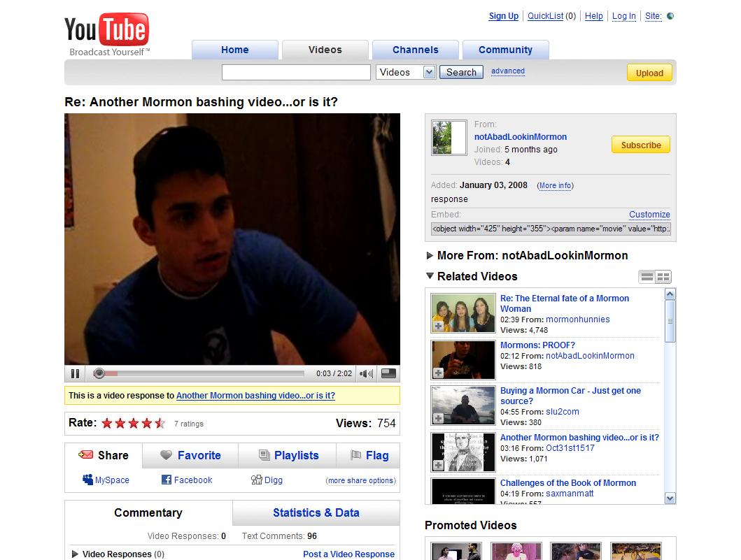Share the video via the MySpace icon
Screen dimensions: 741x560
88,480
